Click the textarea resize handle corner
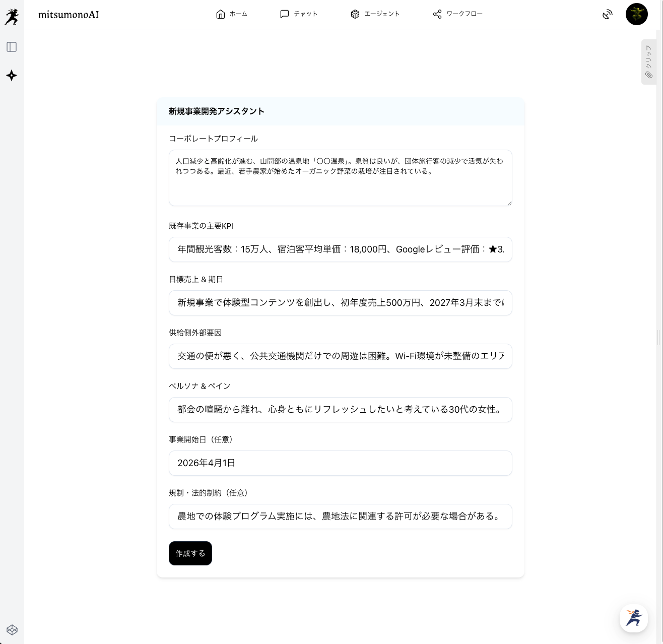Image resolution: width=663 pixels, height=644 pixels. (x=509, y=203)
